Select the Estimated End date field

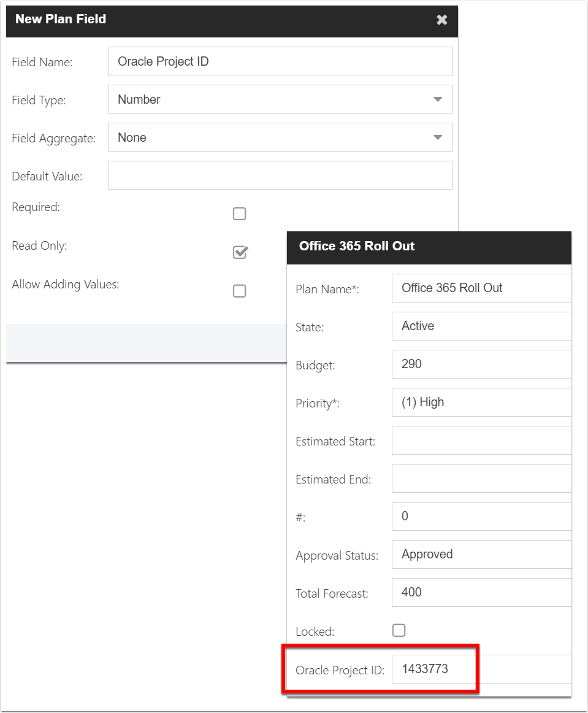[482, 479]
